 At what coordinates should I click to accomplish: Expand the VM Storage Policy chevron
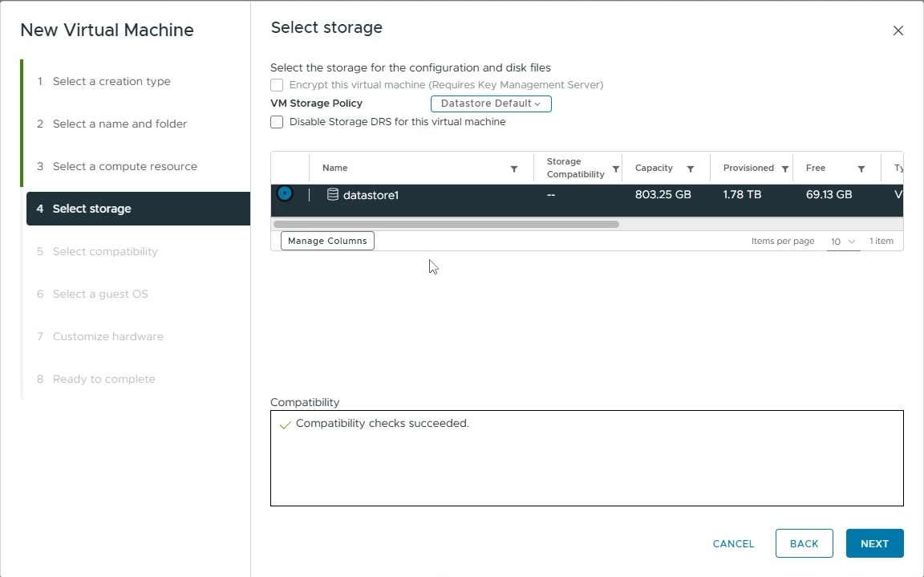[537, 104]
